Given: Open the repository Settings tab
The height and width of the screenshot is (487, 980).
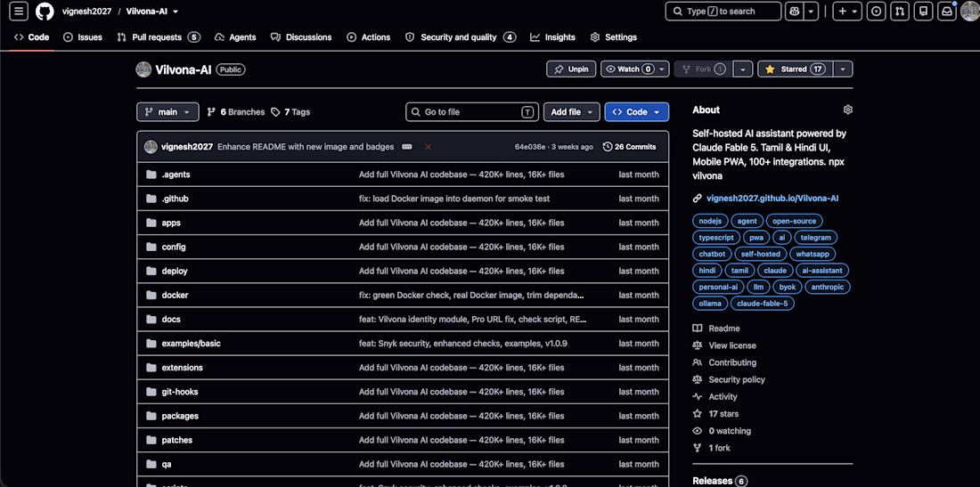Looking at the screenshot, I should (x=614, y=37).
